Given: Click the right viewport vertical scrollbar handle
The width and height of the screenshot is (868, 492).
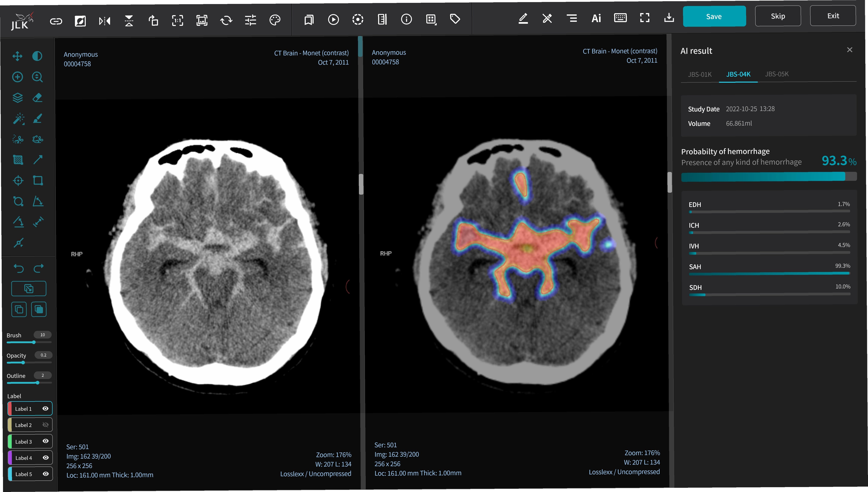Looking at the screenshot, I should pos(670,182).
